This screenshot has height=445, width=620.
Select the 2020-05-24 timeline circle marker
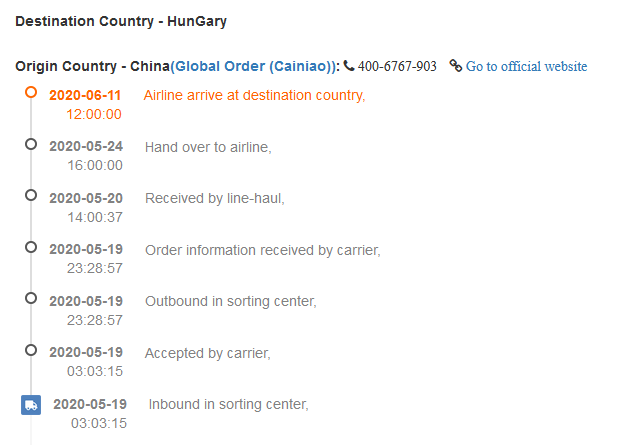(x=31, y=144)
